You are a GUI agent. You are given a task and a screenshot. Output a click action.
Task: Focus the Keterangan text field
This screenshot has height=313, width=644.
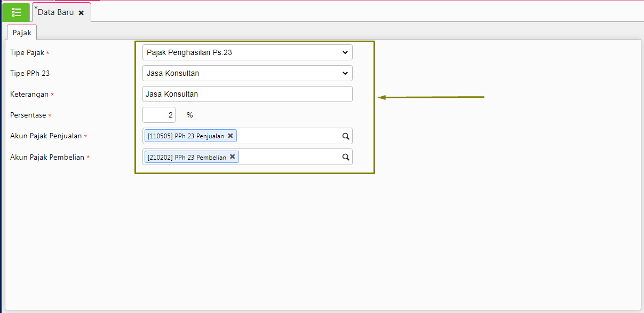click(247, 94)
